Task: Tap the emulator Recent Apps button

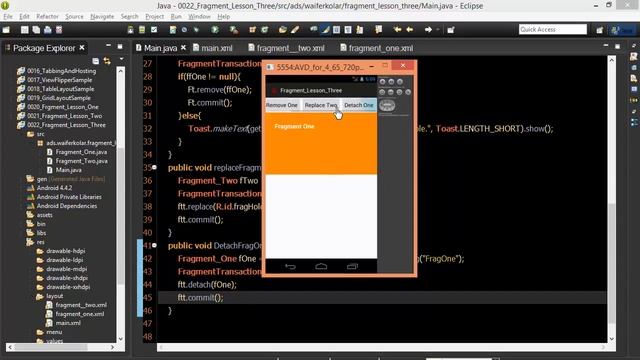Action: coord(352,267)
